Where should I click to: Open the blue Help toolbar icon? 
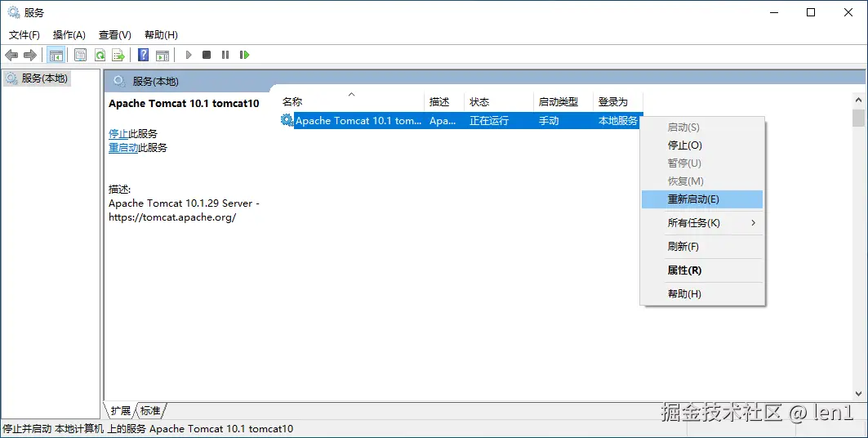click(x=144, y=55)
